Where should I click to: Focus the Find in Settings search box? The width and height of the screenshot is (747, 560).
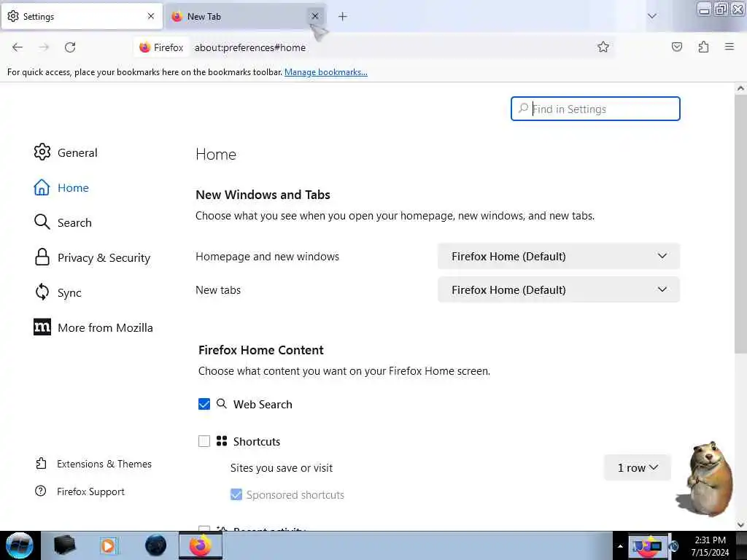[595, 109]
